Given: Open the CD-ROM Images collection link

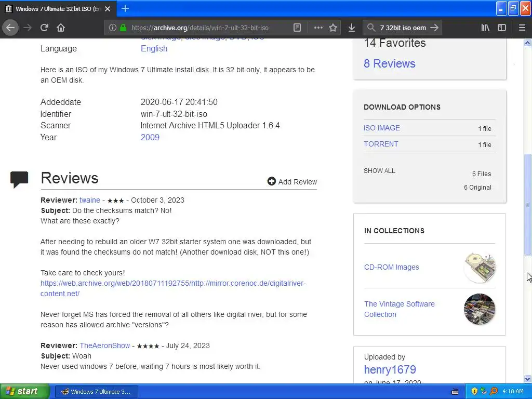Looking at the screenshot, I should point(392,267).
